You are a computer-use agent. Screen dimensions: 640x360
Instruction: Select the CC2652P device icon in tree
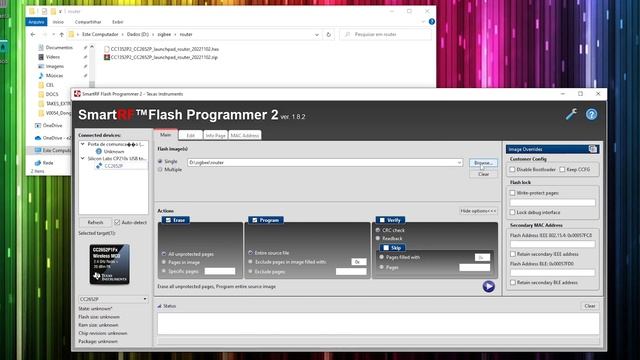click(99, 166)
